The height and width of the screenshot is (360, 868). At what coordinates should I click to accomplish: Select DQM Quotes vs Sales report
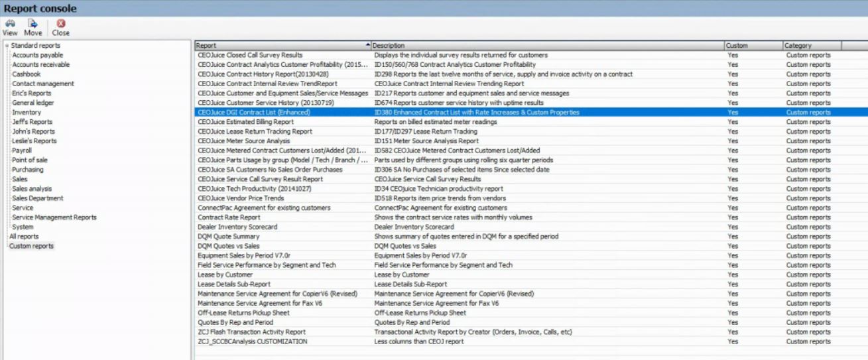coord(228,246)
